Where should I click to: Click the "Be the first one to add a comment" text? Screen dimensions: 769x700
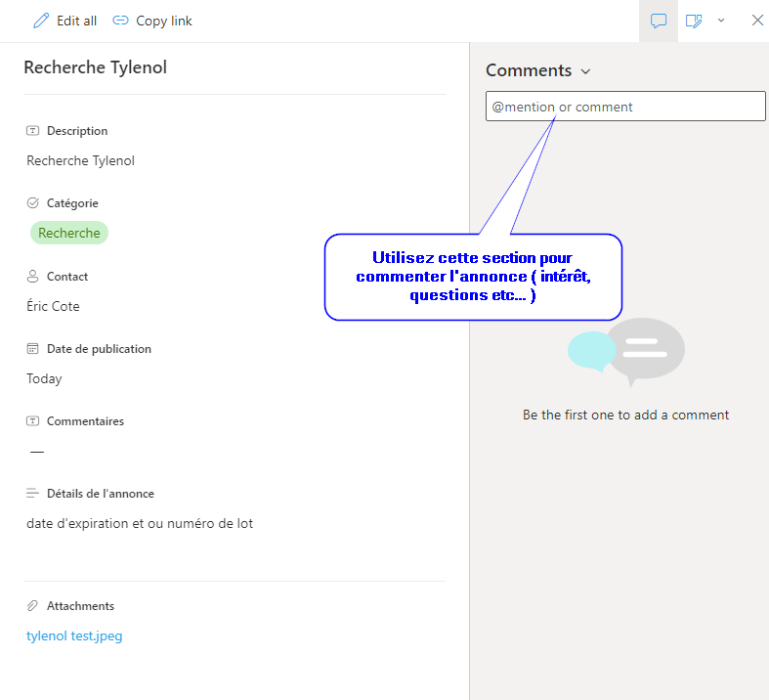(625, 415)
